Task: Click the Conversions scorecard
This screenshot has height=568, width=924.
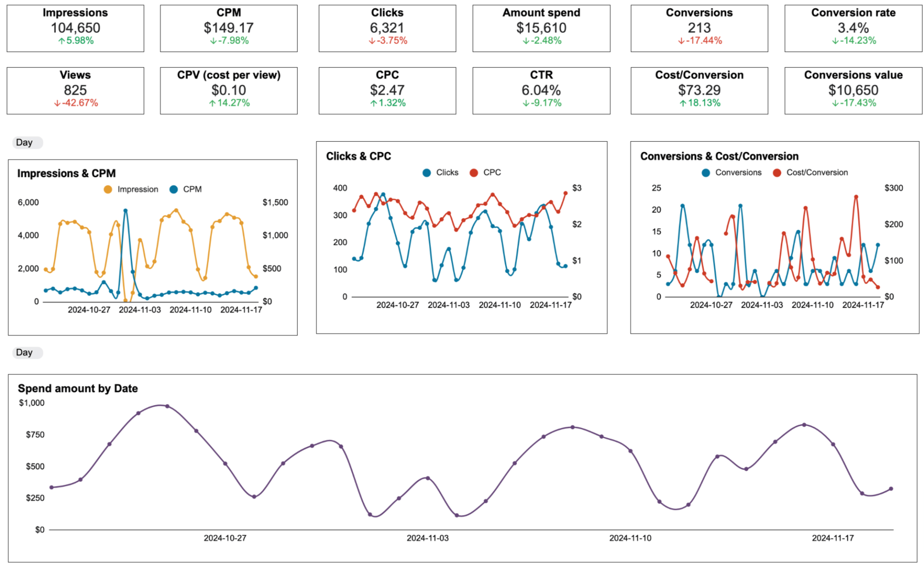Action: [699, 28]
